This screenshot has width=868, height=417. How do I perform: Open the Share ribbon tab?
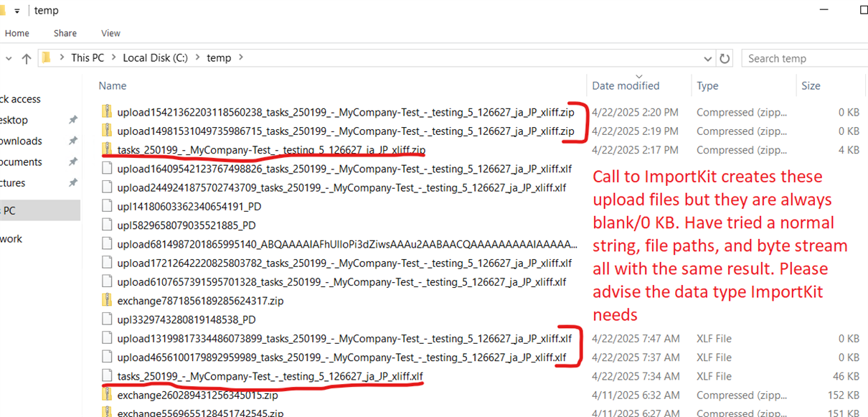(65, 33)
